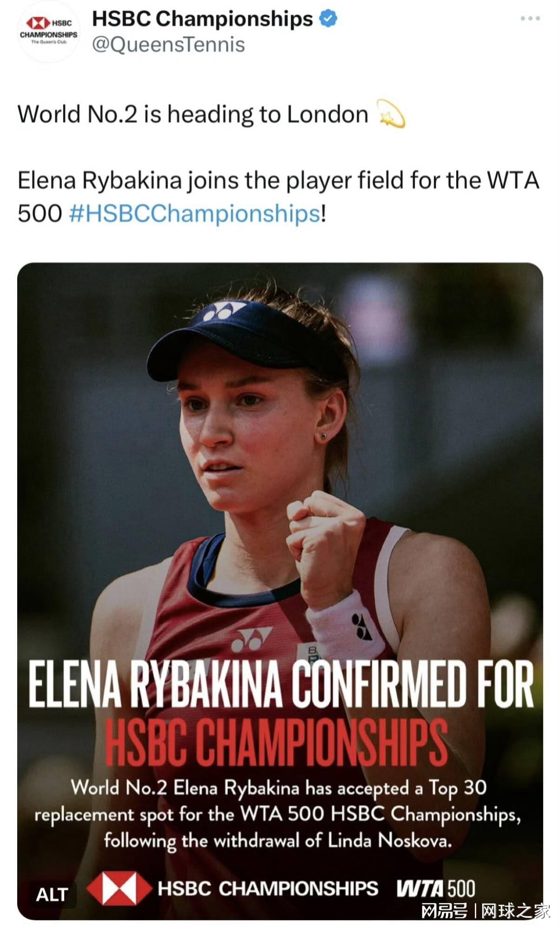This screenshot has height=927, width=560.
Task: Click the Yonex logo on the wristband
Action: [361, 626]
